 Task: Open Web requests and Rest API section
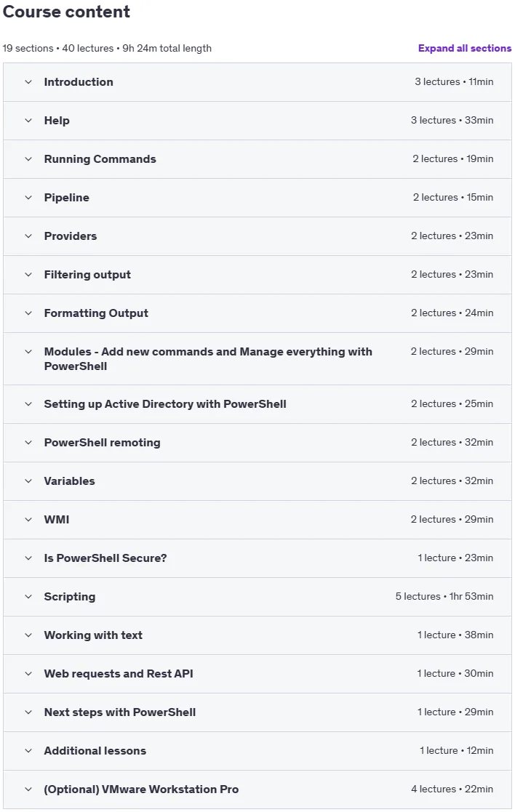(257, 674)
